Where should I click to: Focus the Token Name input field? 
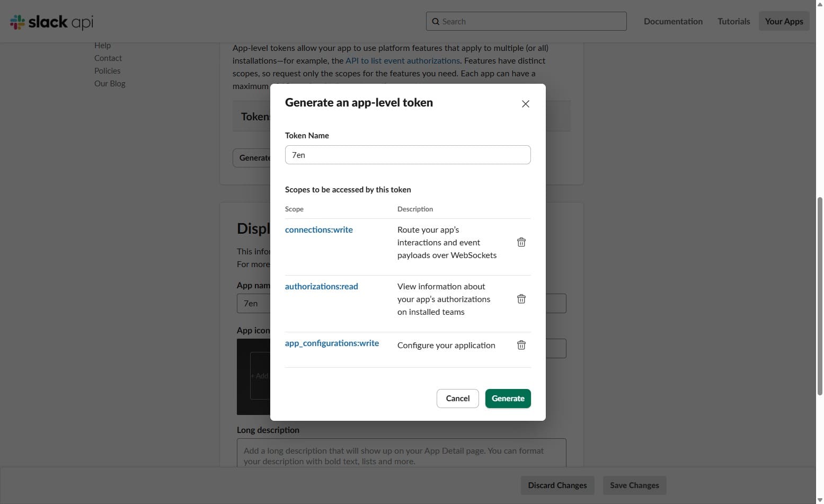point(407,155)
